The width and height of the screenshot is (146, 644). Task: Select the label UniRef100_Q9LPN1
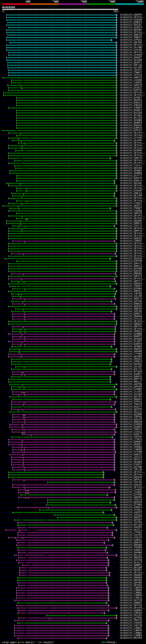point(131,42)
